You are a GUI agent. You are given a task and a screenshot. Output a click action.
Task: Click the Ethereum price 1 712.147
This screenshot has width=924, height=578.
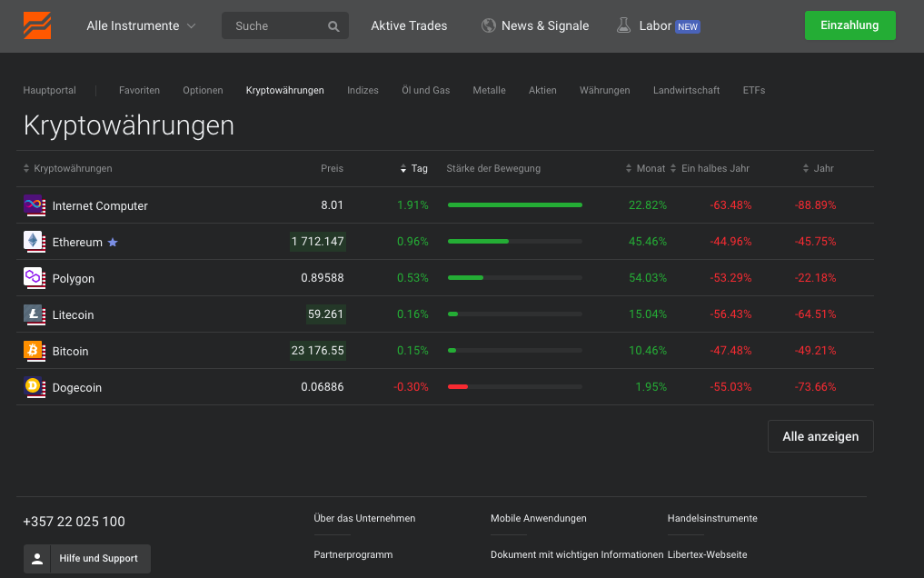(x=318, y=242)
